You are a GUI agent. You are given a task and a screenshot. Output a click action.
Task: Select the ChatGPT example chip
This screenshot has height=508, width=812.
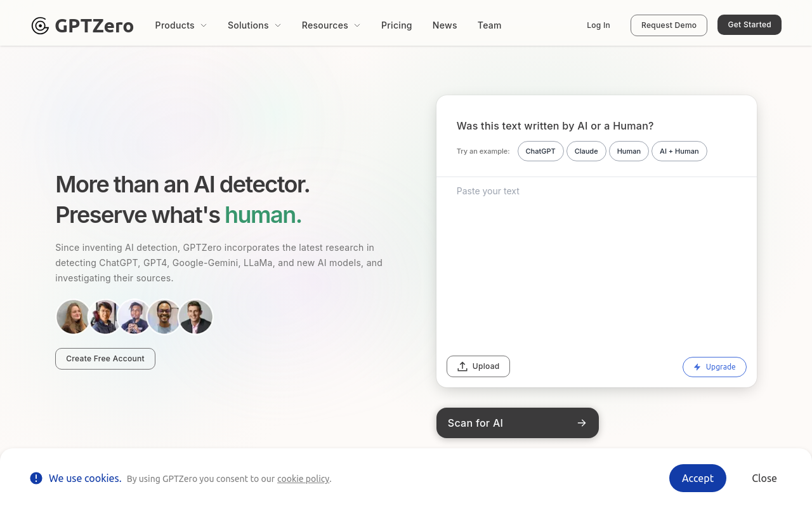click(x=540, y=151)
